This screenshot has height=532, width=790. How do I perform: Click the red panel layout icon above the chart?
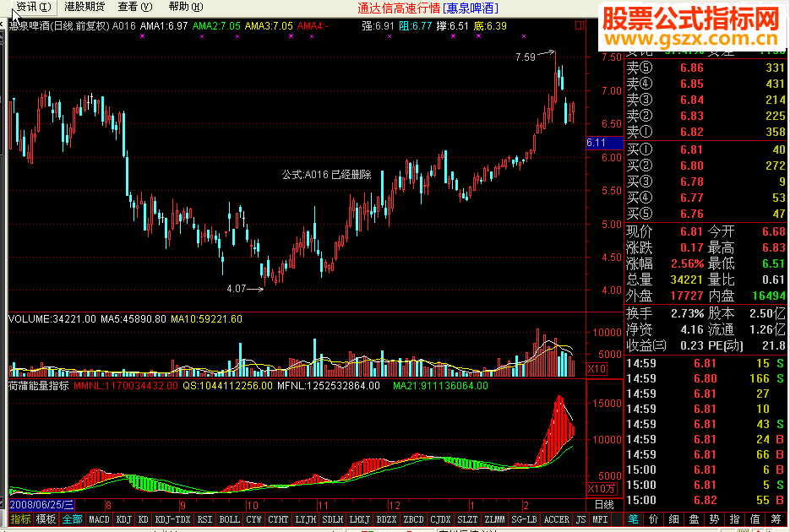coord(580,25)
